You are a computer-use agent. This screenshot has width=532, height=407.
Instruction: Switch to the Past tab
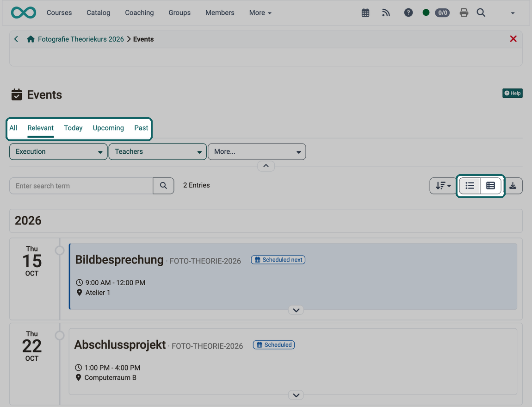click(141, 128)
